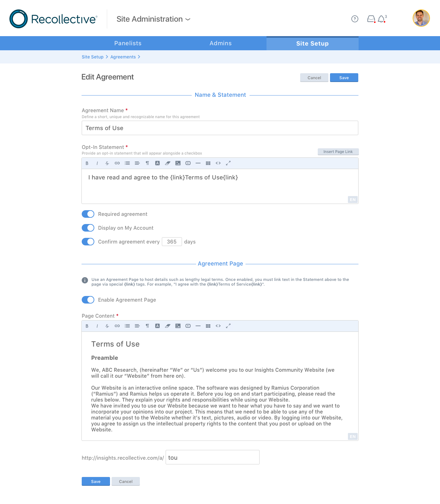This screenshot has width=440, height=504.
Task: Go to Agreements breadcrumb link
Action: coord(123,57)
